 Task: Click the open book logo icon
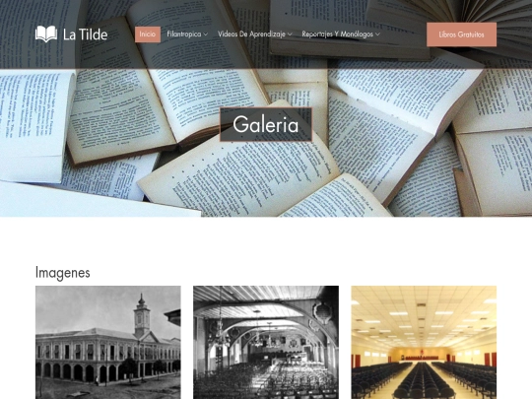pos(46,34)
